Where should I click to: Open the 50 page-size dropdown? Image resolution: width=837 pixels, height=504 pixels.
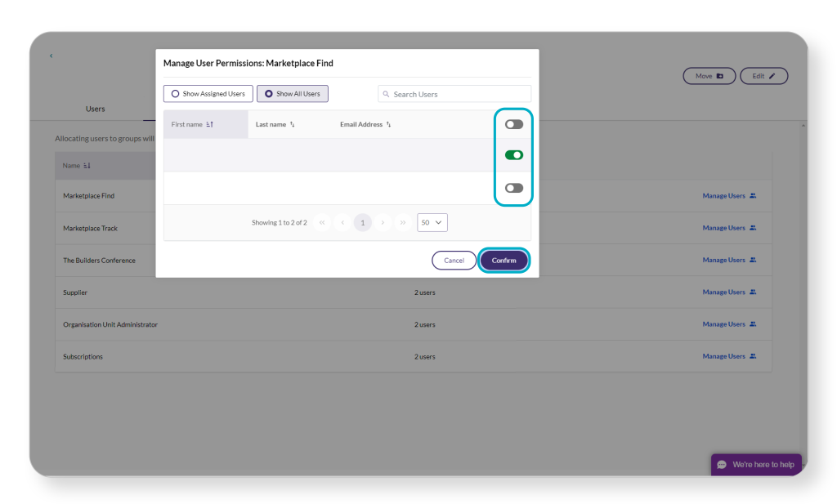432,221
